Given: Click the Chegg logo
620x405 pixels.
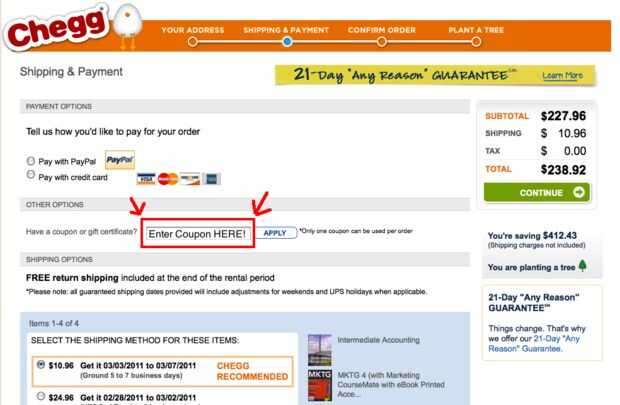Looking at the screenshot, I should tap(56, 28).
